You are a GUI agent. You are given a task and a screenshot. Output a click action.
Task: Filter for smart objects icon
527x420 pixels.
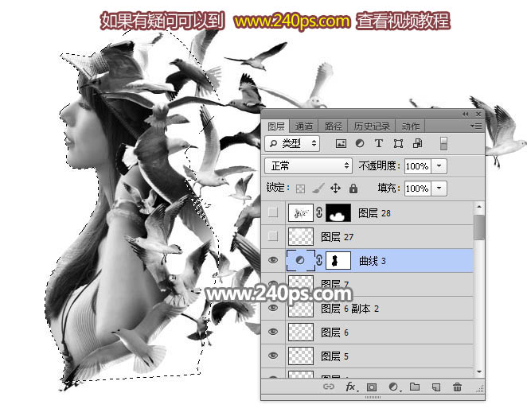417,144
